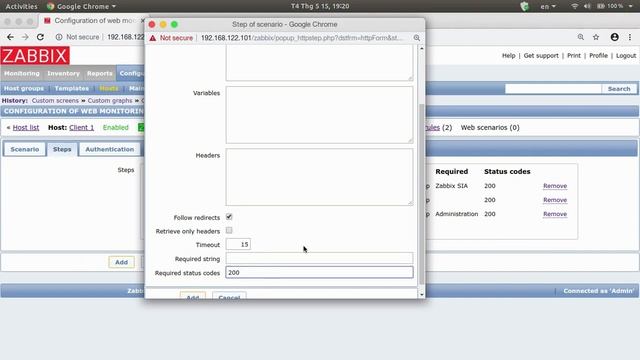Screen dimensions: 640x360
Task: Click the Timeout field showing 15
Action: tap(238, 244)
